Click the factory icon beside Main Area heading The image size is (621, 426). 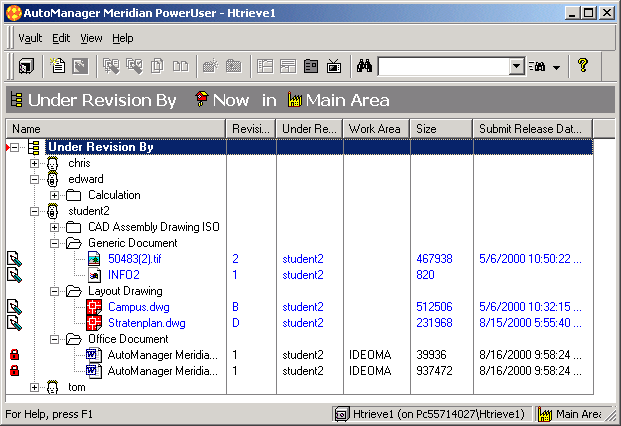click(x=295, y=99)
